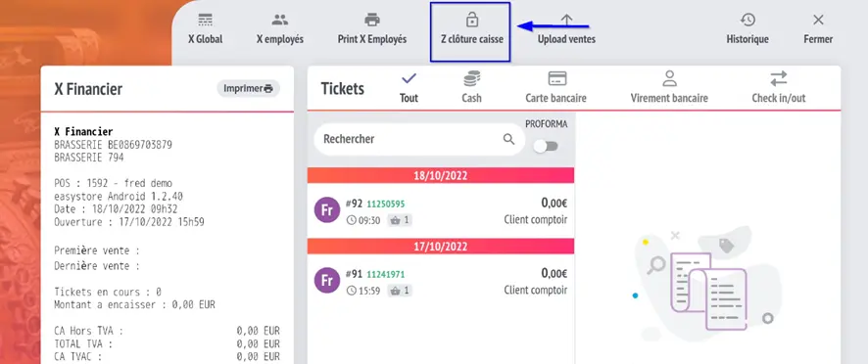Image resolution: width=868 pixels, height=364 pixels.
Task: Click the search magnifier icon
Action: tap(508, 139)
